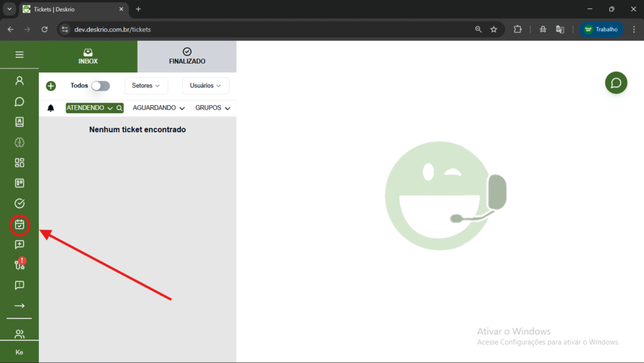Open the Usuários dropdown
Screen dimensions: 644x363
tap(206, 86)
